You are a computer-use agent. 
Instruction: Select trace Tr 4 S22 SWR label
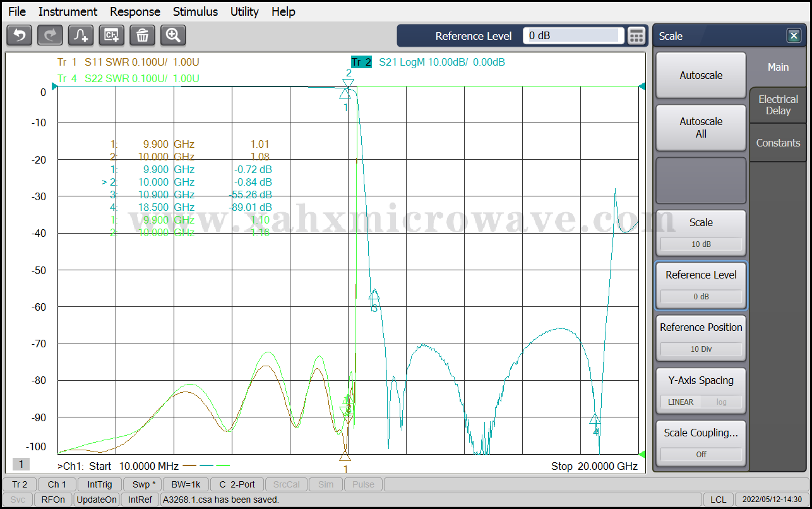[128, 78]
